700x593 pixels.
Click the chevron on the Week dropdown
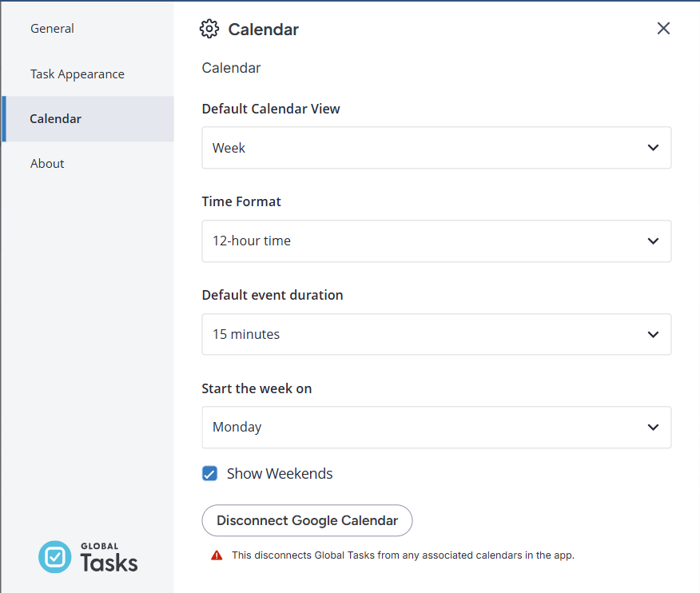pyautogui.click(x=653, y=147)
